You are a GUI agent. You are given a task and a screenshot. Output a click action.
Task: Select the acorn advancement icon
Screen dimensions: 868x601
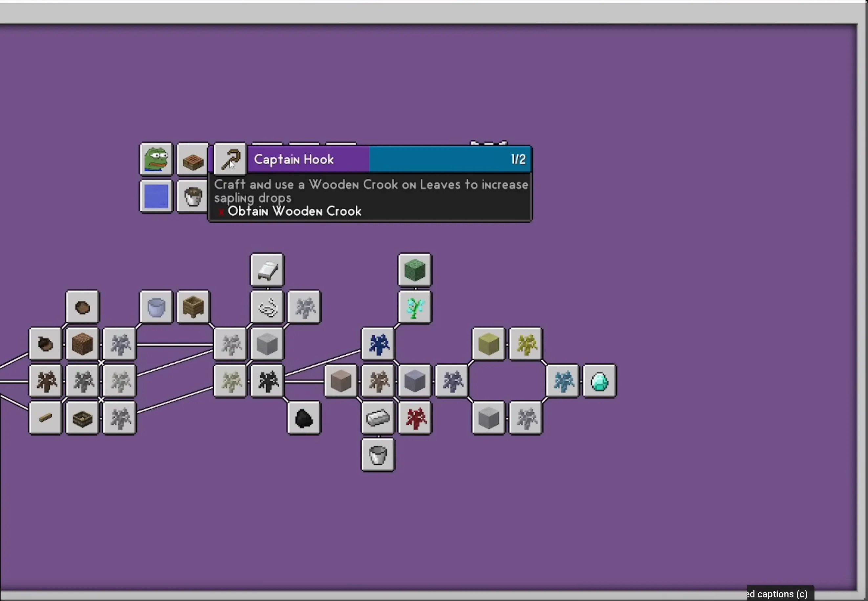pyautogui.click(x=45, y=344)
